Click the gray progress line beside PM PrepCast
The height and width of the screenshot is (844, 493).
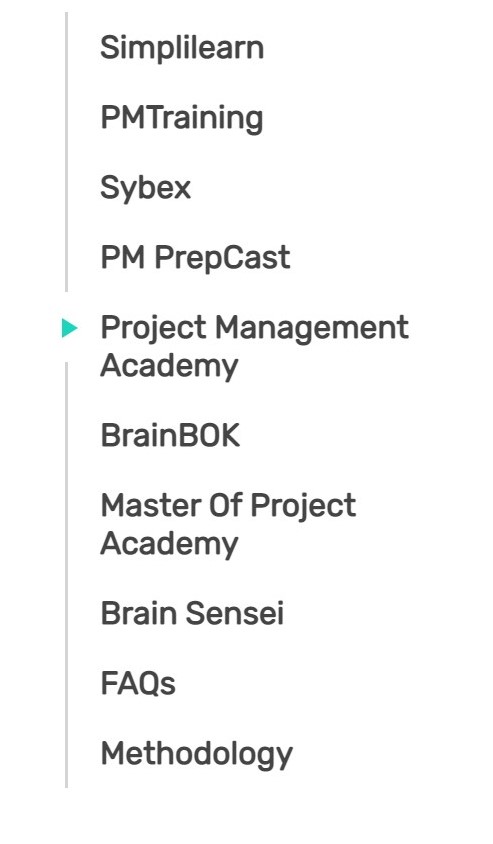point(66,257)
